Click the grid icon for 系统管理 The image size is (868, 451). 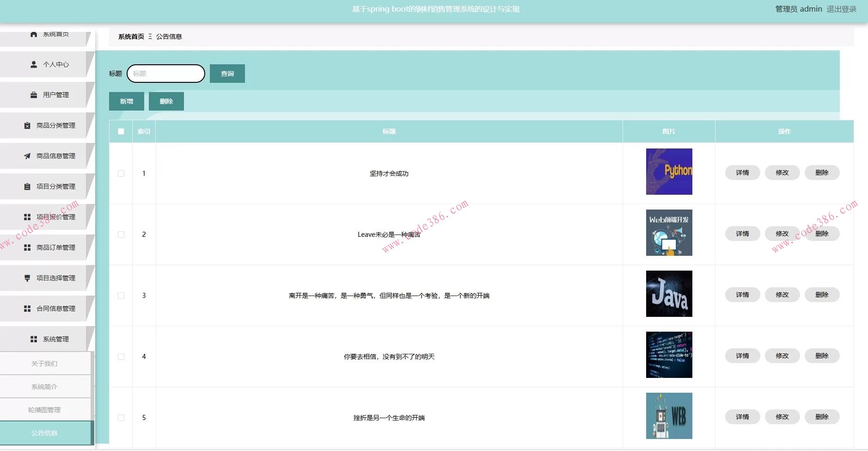click(x=34, y=339)
